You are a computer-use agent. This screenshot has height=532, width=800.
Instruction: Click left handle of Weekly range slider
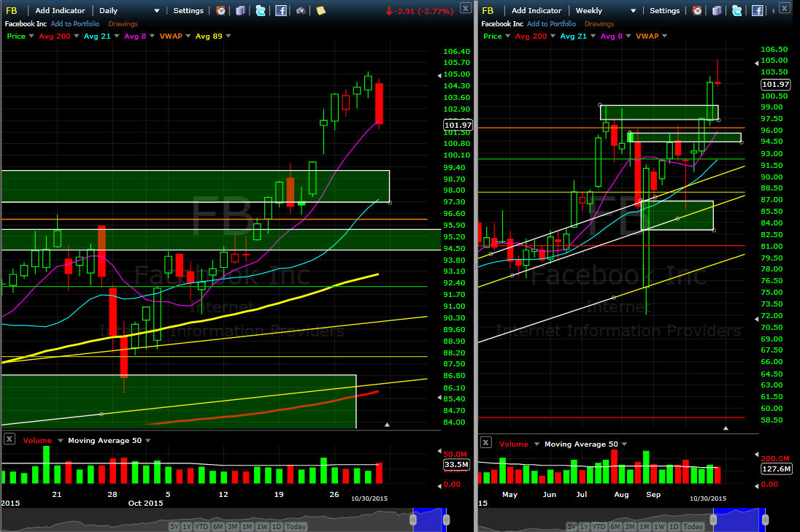[713, 520]
